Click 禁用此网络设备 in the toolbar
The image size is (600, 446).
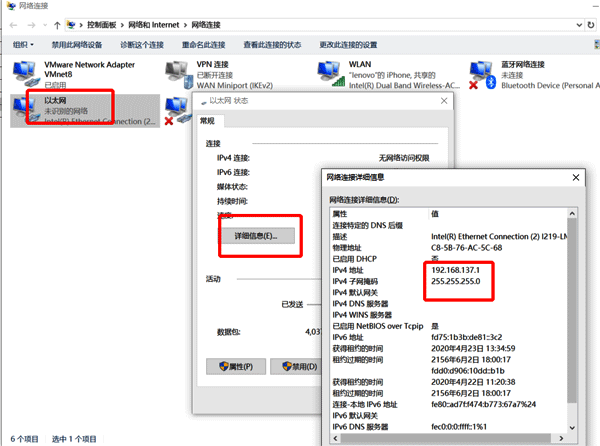pyautogui.click(x=78, y=45)
